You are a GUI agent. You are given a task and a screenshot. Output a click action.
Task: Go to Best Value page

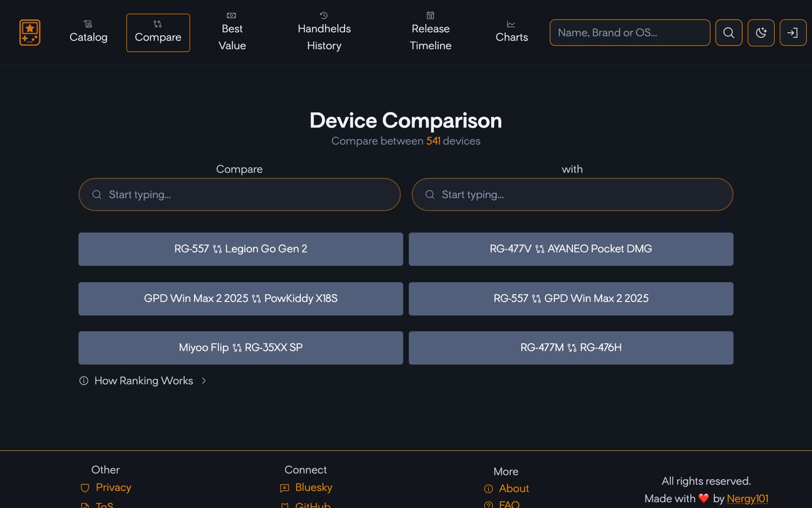(232, 33)
